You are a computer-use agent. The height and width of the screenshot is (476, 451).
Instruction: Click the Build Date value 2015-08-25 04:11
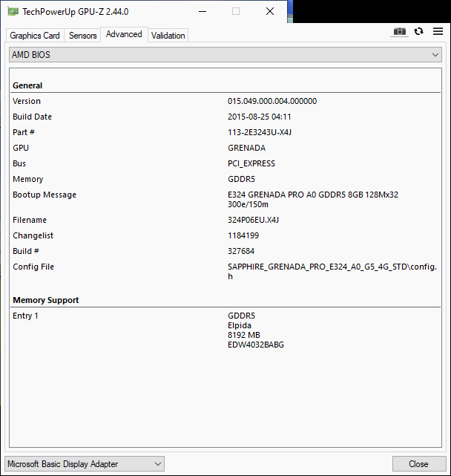(260, 117)
